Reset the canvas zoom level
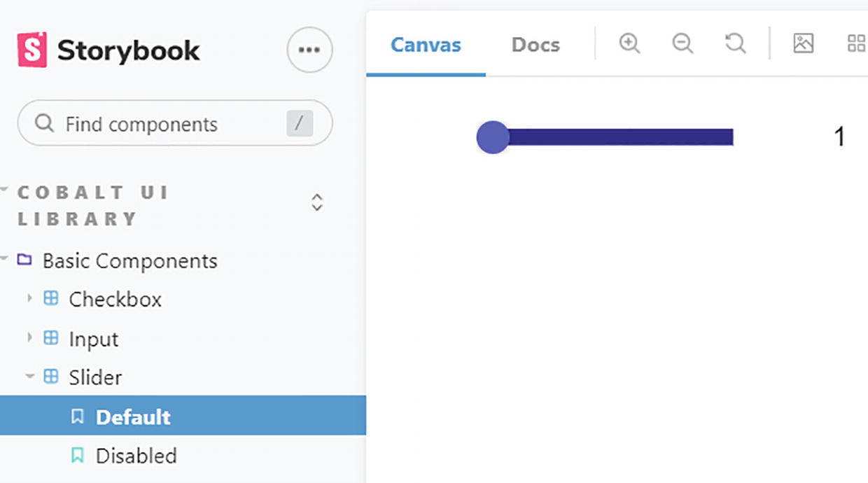The width and height of the screenshot is (868, 483). (735, 43)
